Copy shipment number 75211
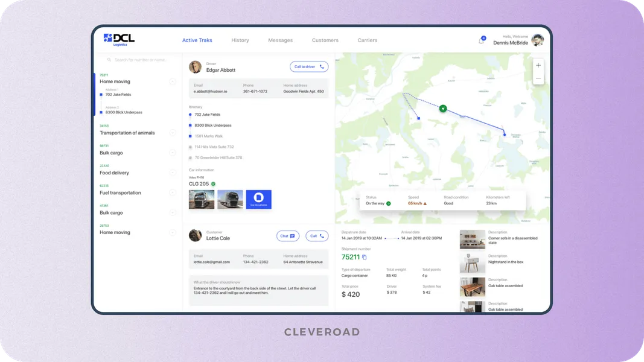The image size is (644, 362). coord(365,258)
